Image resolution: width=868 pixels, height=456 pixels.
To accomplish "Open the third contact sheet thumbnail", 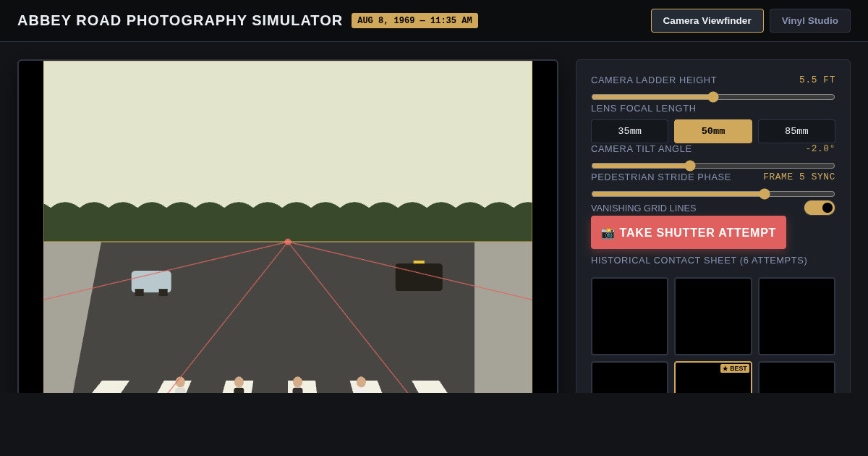I will 796,316.
